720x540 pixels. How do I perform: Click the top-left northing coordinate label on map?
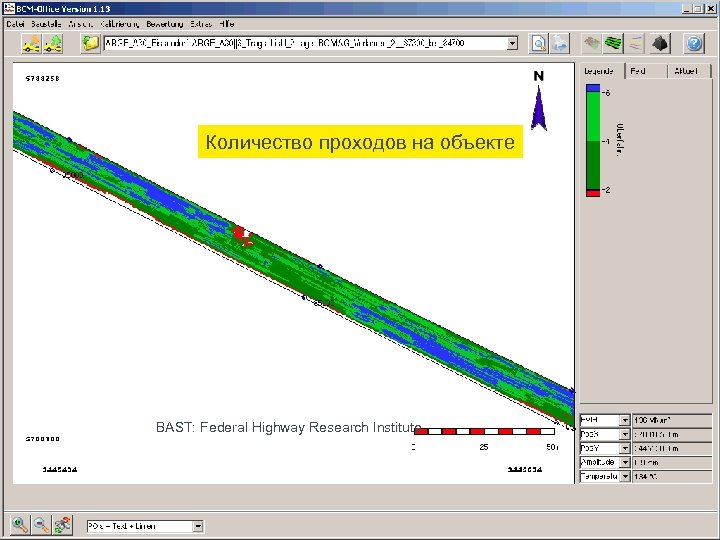tap(43, 79)
